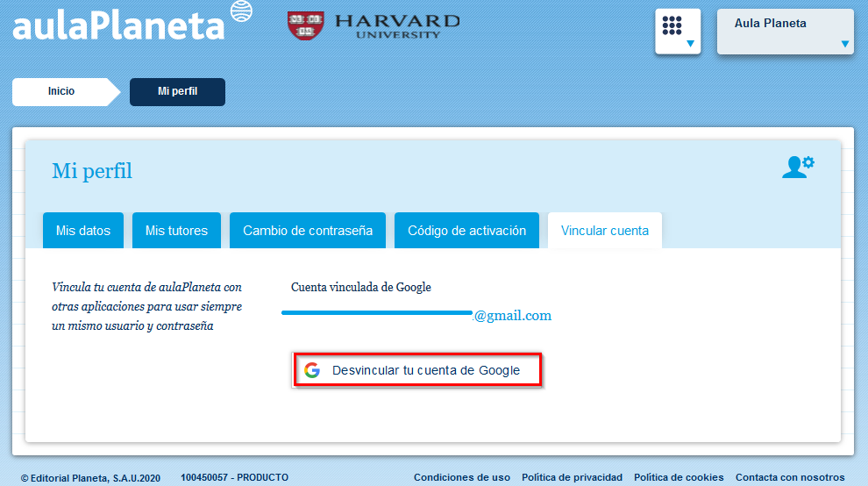Image resolution: width=868 pixels, height=486 pixels.
Task: Switch to the Mis datos tab
Action: point(83,231)
